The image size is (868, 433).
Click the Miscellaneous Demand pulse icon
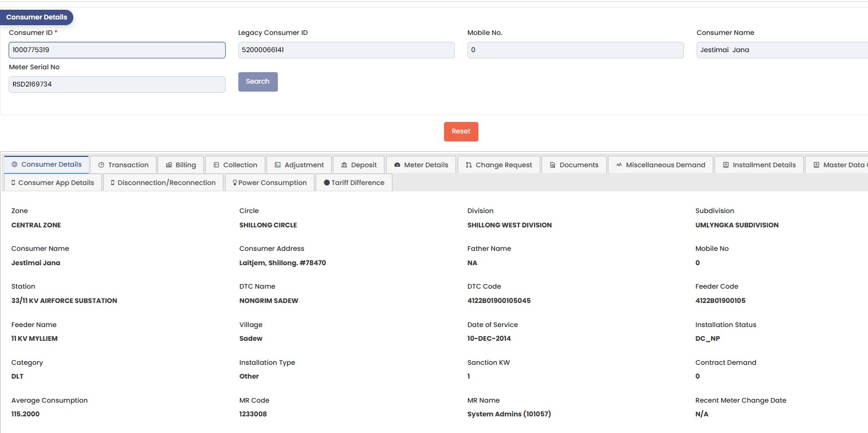tap(619, 165)
